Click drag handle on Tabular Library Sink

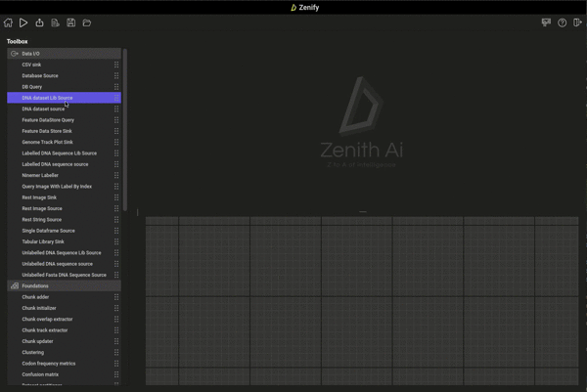(x=116, y=241)
